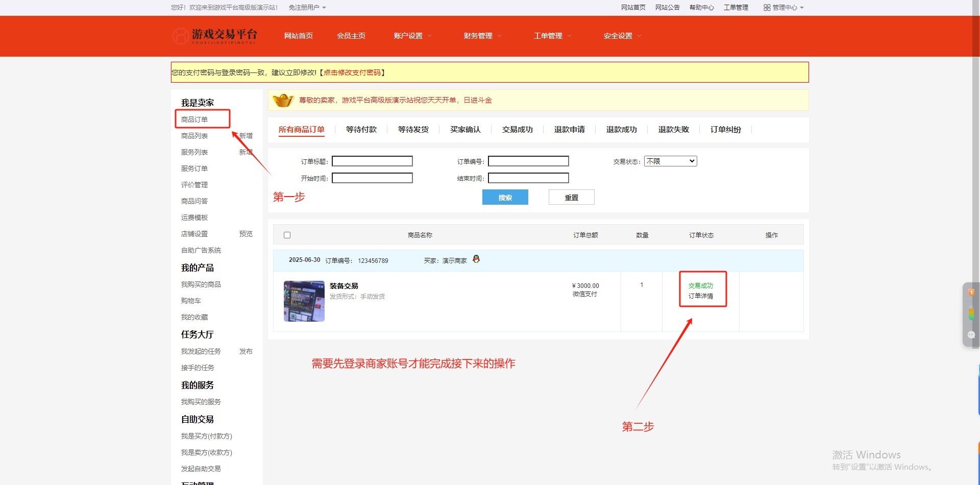
Task: Focus the 结束时间 input field
Action: 528,178
